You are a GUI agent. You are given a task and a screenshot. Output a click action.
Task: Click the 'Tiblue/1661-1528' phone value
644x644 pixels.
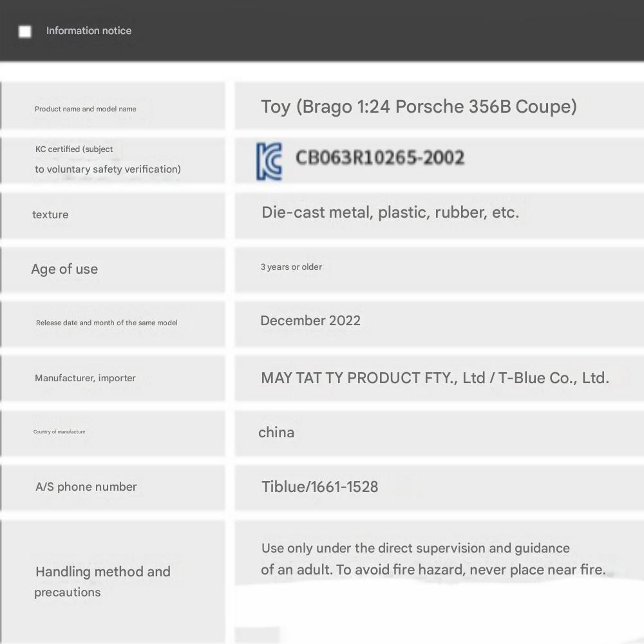[x=319, y=487]
